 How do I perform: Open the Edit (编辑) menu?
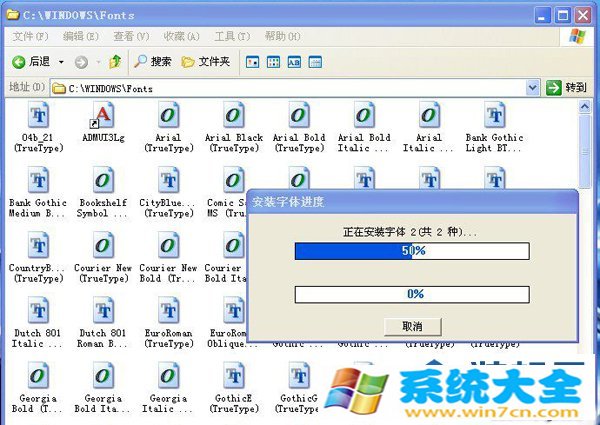(81, 36)
